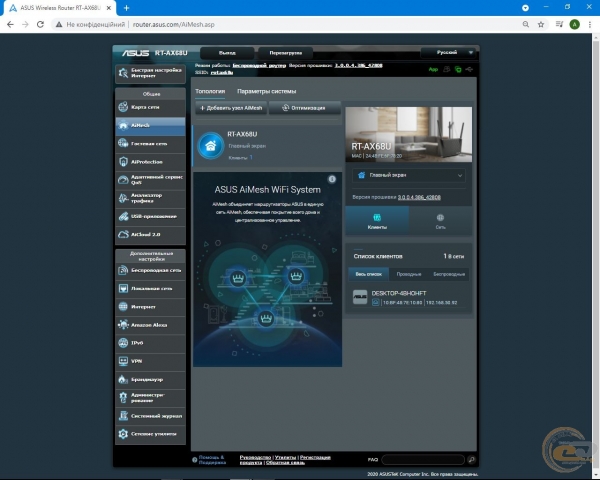
Task: Switch to Параметры системы tab
Action: tap(267, 91)
